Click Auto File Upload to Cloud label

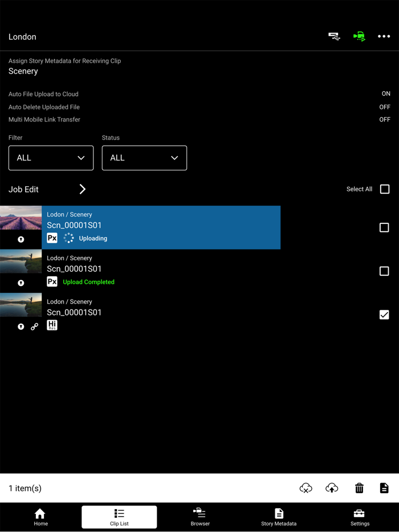(x=43, y=94)
